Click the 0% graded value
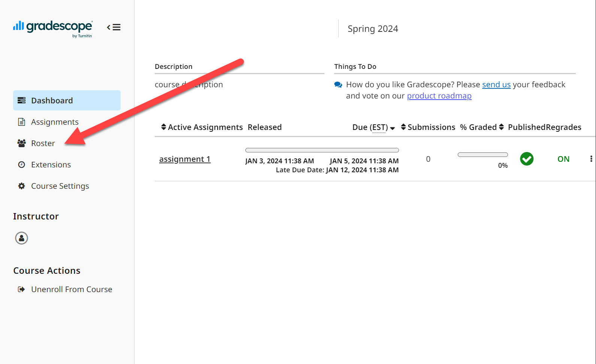This screenshot has height=364, width=596. (503, 166)
